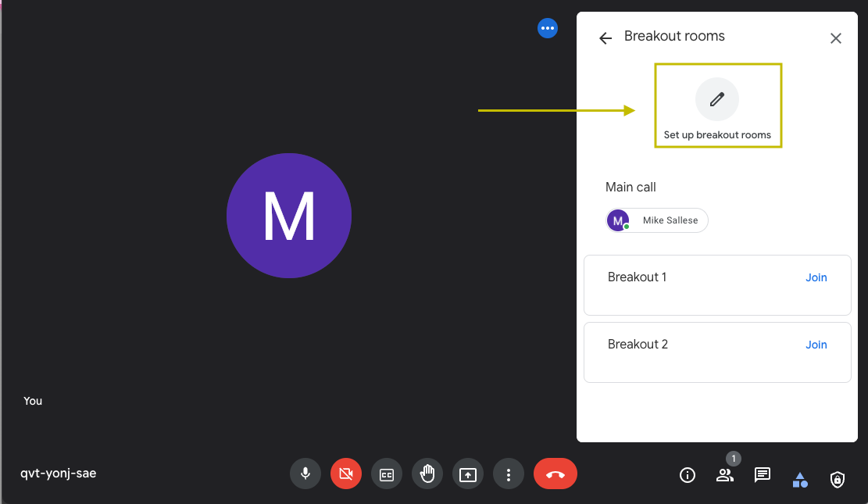The image size is (868, 504).
Task: Leave the call
Action: coord(555,474)
